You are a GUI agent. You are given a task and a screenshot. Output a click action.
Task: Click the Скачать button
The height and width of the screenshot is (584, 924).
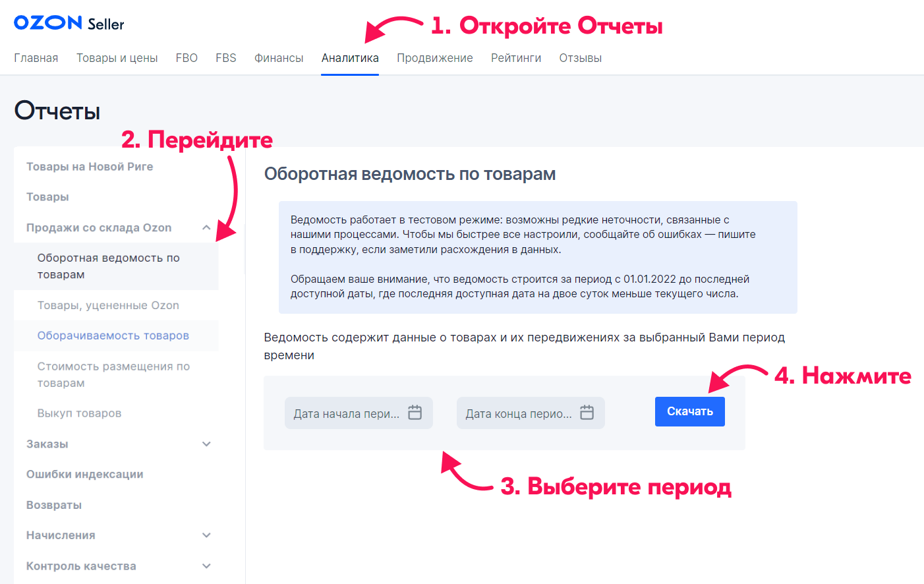click(x=689, y=411)
